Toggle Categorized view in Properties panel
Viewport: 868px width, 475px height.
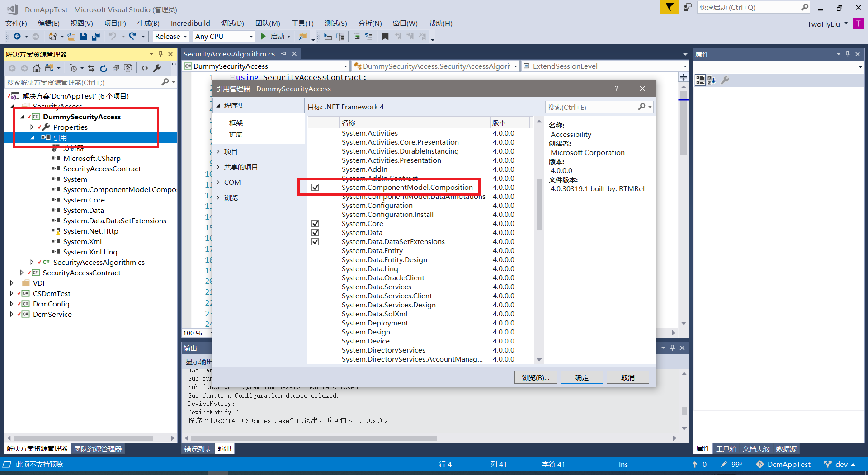tap(700, 80)
